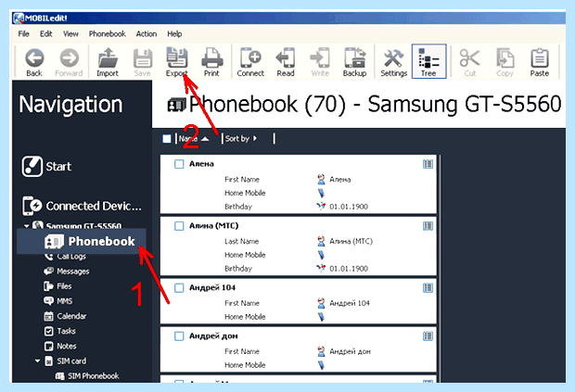Click Last Name field of Алина (МТС)
This screenshot has width=575, height=392.
242,242
